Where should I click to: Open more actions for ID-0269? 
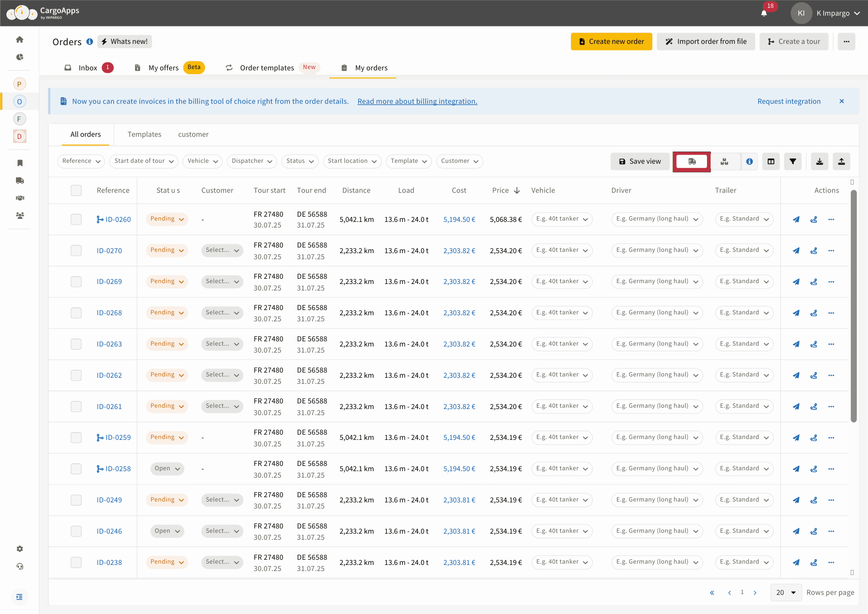(831, 282)
